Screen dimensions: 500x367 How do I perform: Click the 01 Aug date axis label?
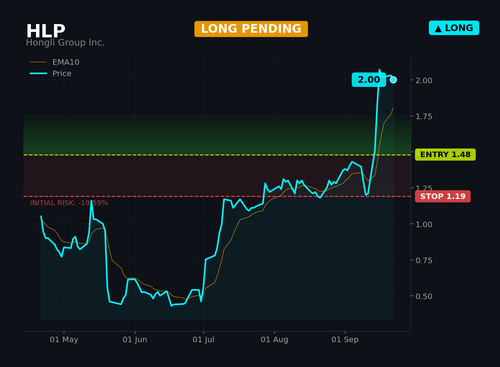[274, 340]
